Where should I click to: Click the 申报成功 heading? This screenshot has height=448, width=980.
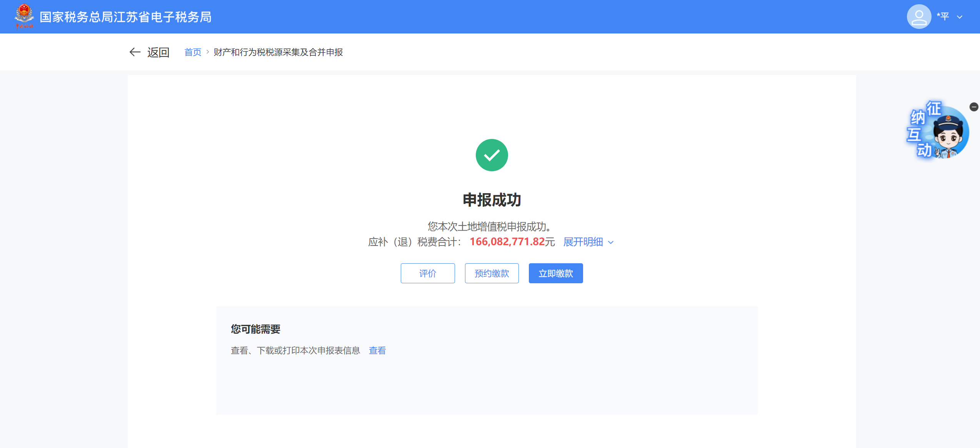tap(492, 200)
